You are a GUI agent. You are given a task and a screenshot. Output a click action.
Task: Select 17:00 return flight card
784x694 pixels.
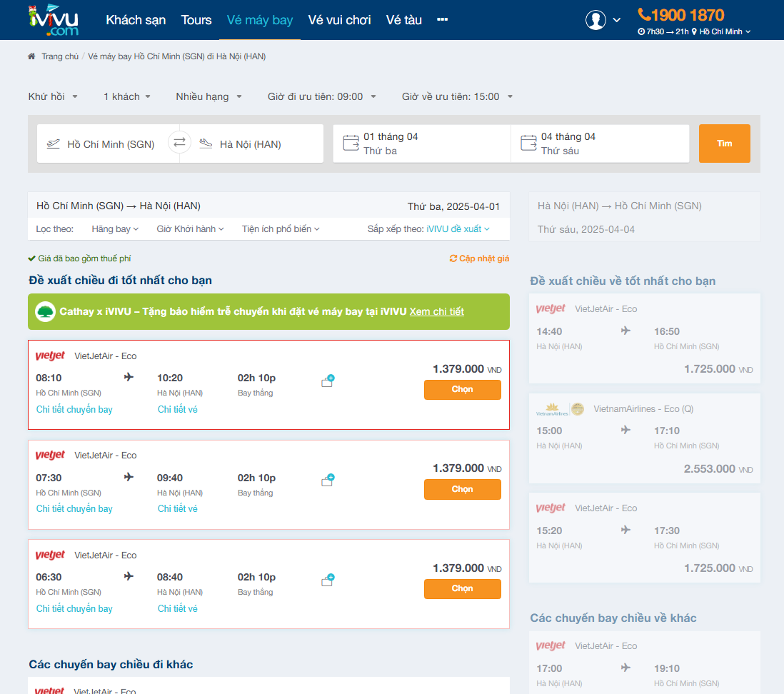coord(645,663)
